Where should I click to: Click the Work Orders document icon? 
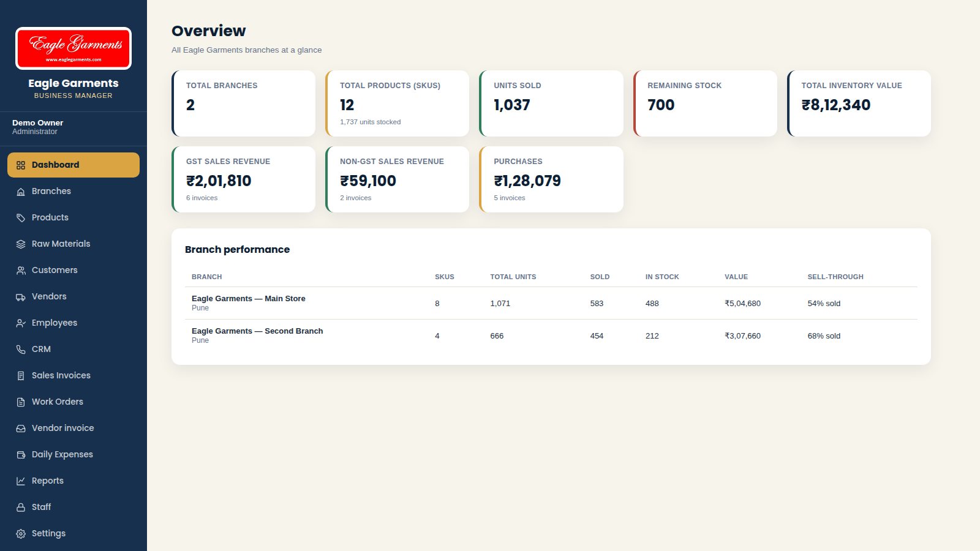point(21,402)
